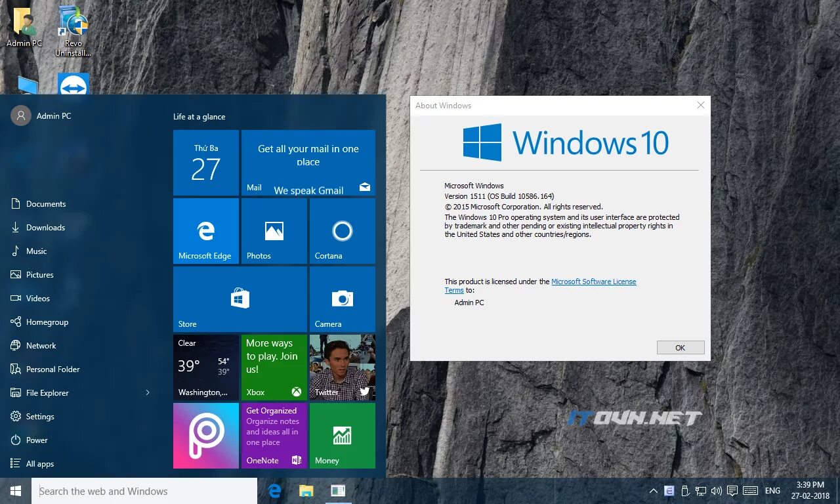Open Videos folder in Start menu
Screen dimensions: 840x504
click(30, 299)
